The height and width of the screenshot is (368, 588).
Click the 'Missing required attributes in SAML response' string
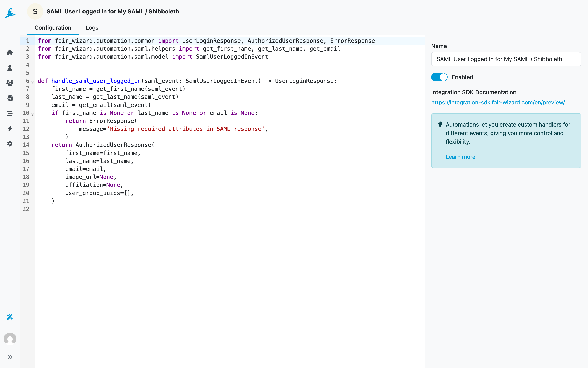(x=186, y=129)
